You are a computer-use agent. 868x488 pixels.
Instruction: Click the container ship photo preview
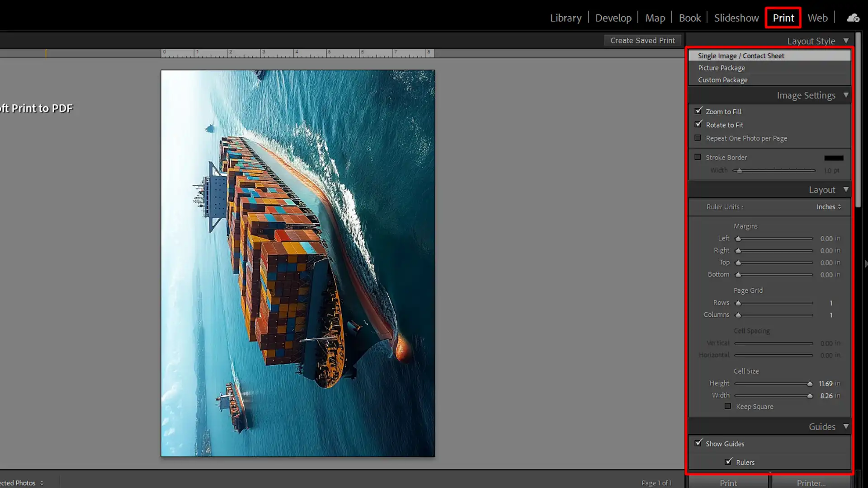tap(298, 263)
